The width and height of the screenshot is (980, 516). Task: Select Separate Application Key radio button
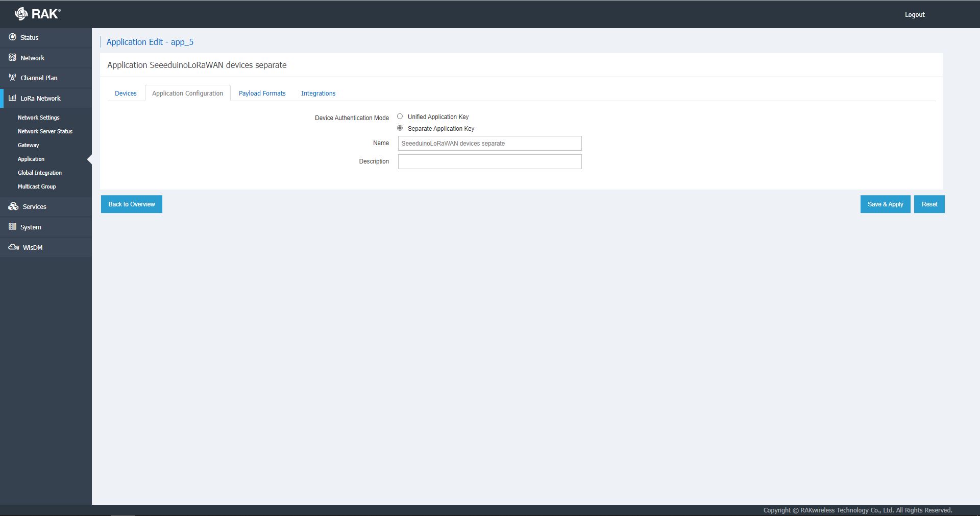pos(400,128)
